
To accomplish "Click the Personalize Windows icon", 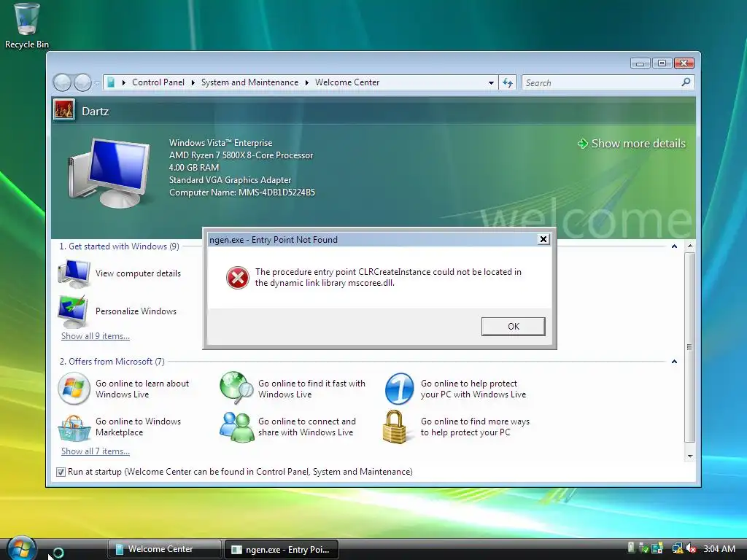I will [x=73, y=311].
